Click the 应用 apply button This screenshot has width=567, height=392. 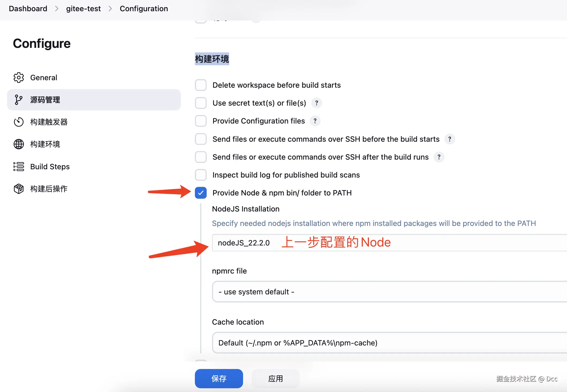pyautogui.click(x=275, y=378)
